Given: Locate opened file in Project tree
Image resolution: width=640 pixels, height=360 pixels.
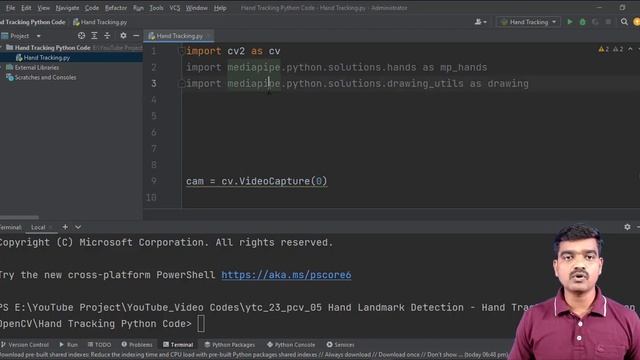Looking at the screenshot, I should [81, 36].
